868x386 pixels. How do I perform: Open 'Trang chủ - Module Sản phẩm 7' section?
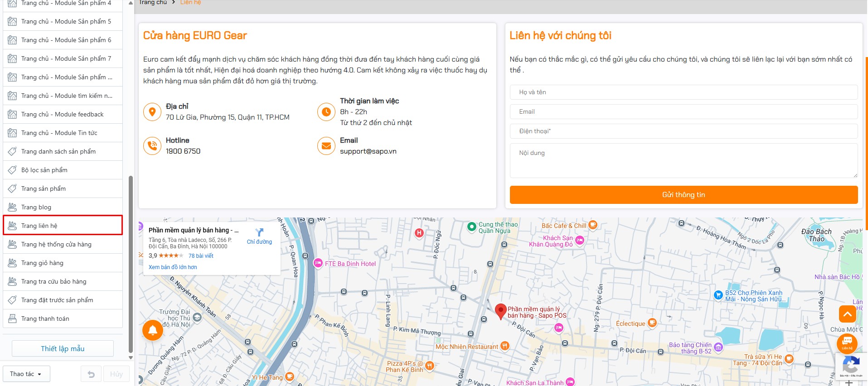click(63, 58)
